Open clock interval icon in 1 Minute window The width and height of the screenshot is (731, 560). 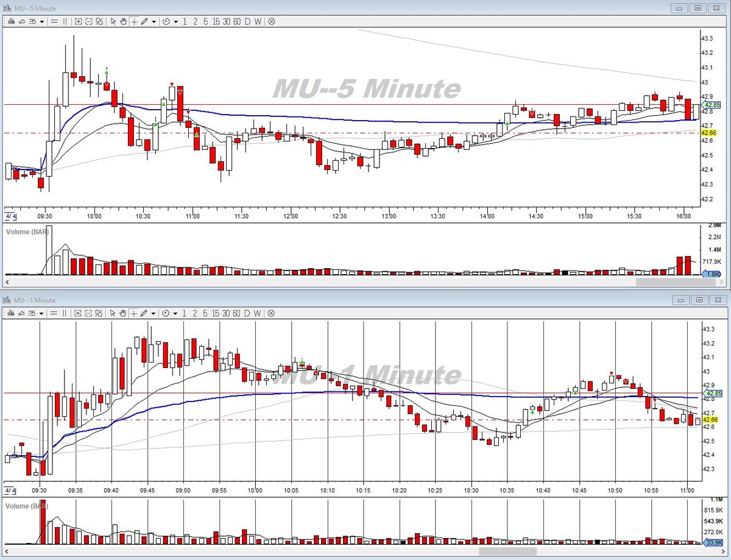click(x=166, y=313)
